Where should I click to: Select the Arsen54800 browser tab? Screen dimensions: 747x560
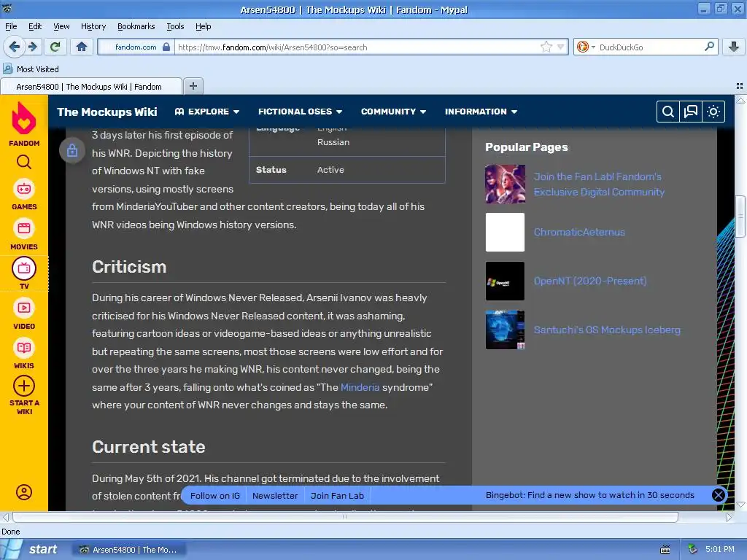(x=91, y=87)
